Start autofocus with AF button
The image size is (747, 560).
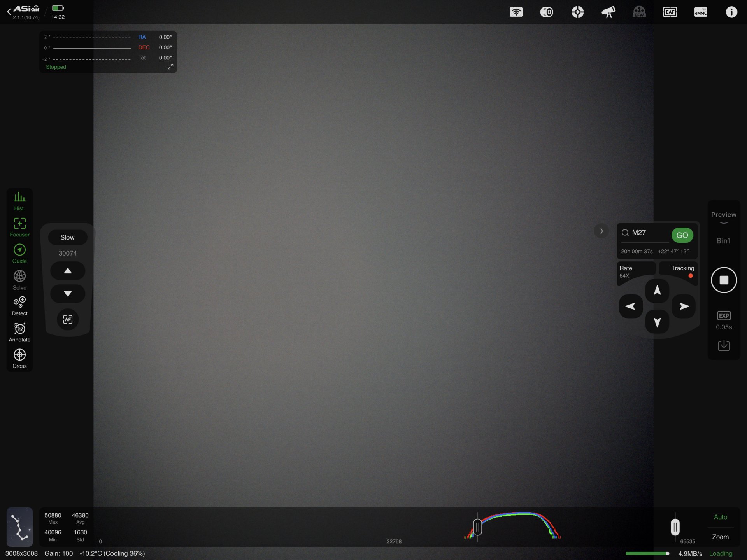[68, 319]
